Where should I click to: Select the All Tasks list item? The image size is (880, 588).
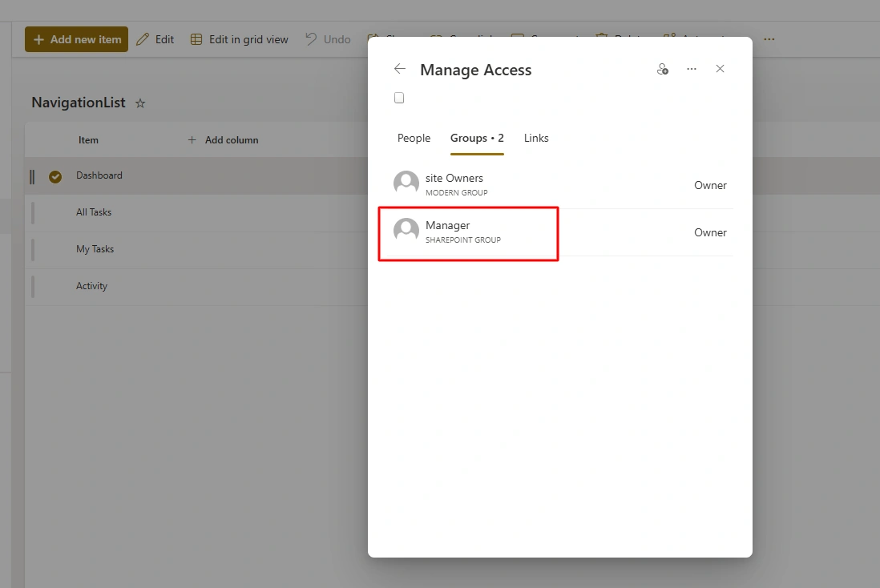pos(94,212)
